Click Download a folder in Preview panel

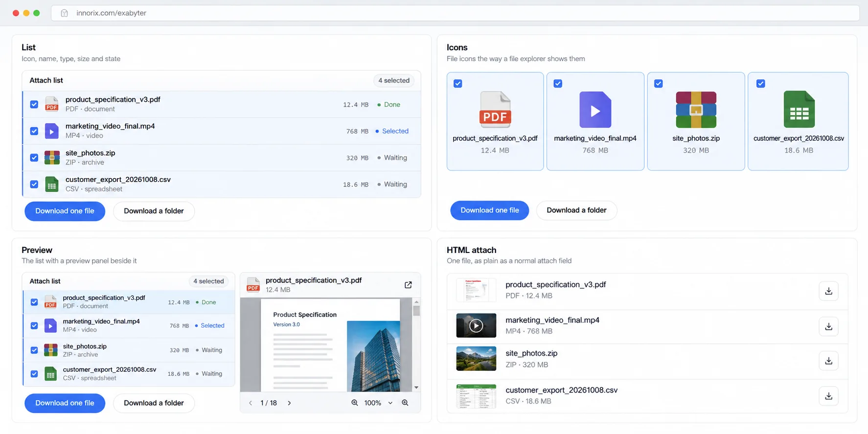(154, 403)
